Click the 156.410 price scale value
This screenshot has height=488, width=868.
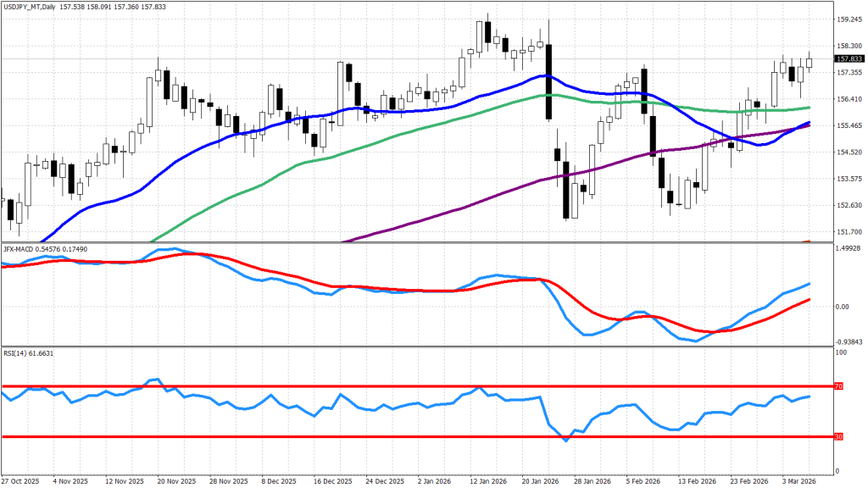[849, 99]
